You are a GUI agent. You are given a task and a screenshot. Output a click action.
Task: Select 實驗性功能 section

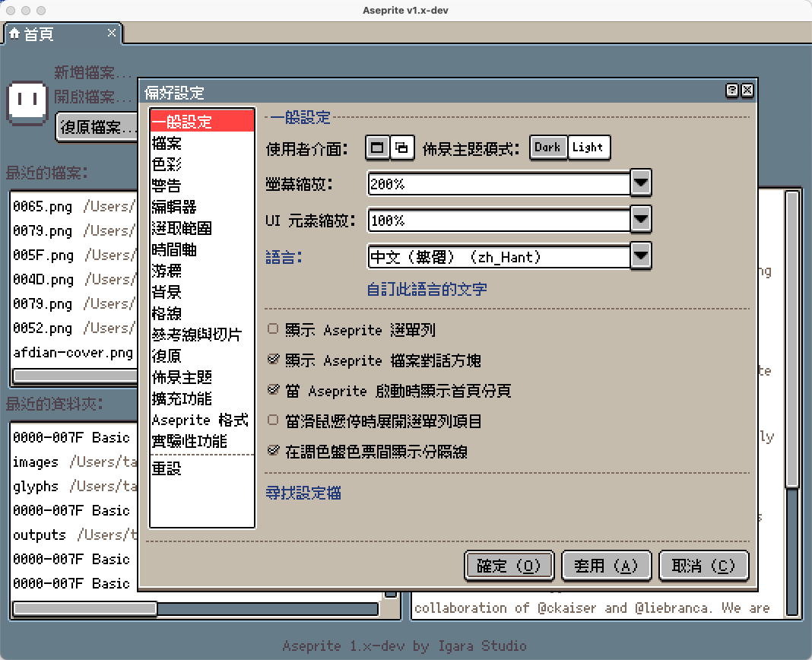tap(202, 441)
